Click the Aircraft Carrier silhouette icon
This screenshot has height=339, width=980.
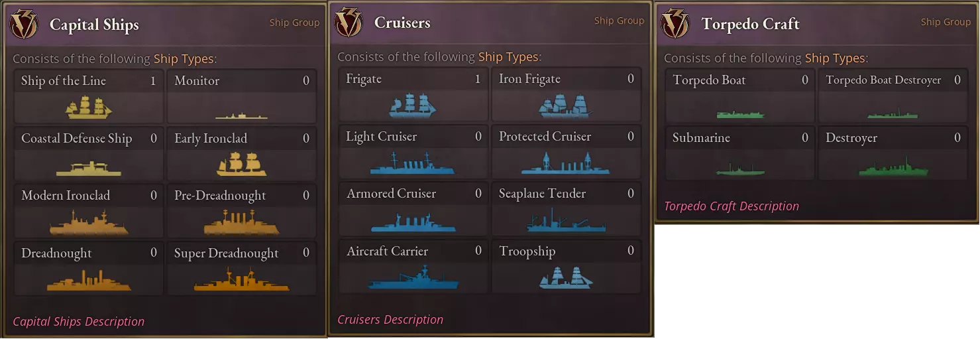pyautogui.click(x=413, y=277)
